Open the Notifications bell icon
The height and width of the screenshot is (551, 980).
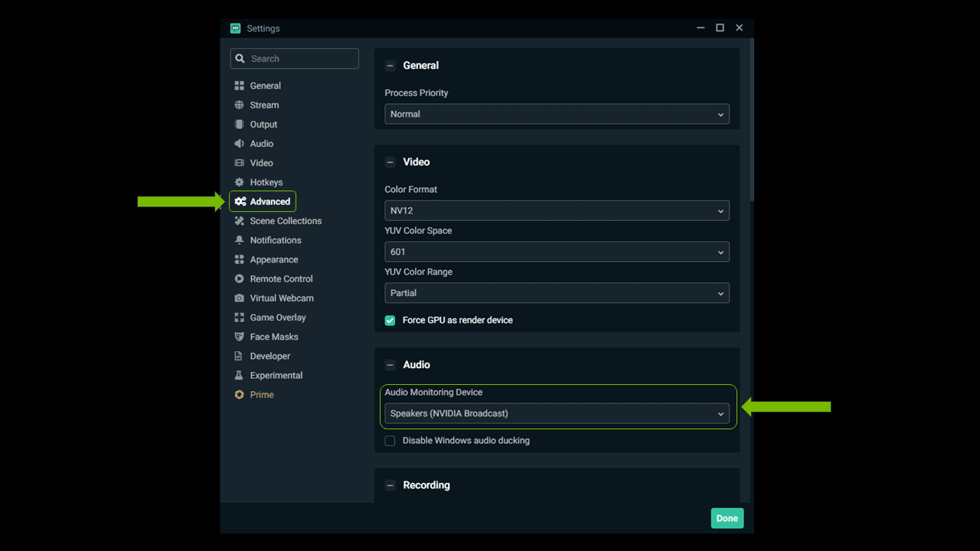tap(240, 240)
